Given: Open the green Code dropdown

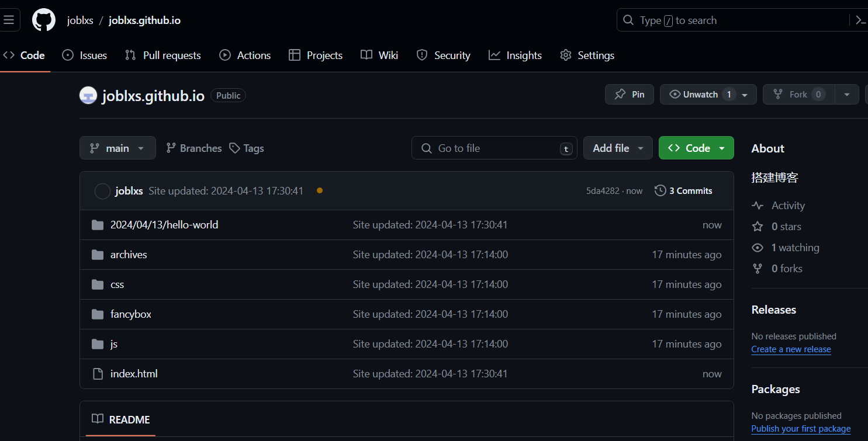Looking at the screenshot, I should pyautogui.click(x=696, y=148).
